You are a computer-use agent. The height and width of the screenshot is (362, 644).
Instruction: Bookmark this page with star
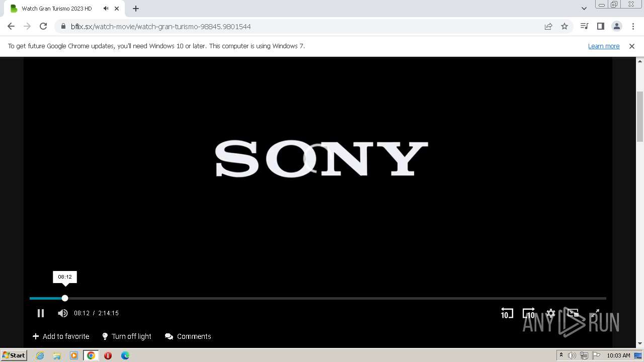[x=565, y=26]
